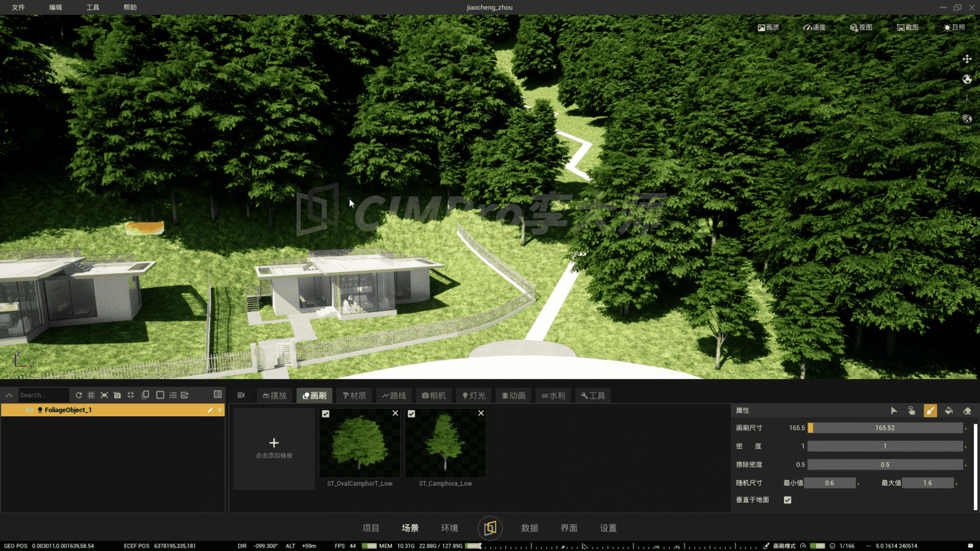
Task: Uncheck the ST_OvalCamphorT_Low plant checkbox
Action: pyautogui.click(x=325, y=414)
